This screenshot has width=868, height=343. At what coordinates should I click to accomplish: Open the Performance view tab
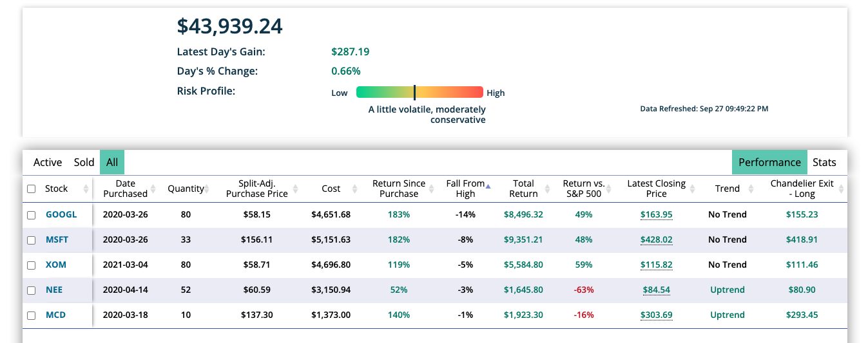coord(769,162)
